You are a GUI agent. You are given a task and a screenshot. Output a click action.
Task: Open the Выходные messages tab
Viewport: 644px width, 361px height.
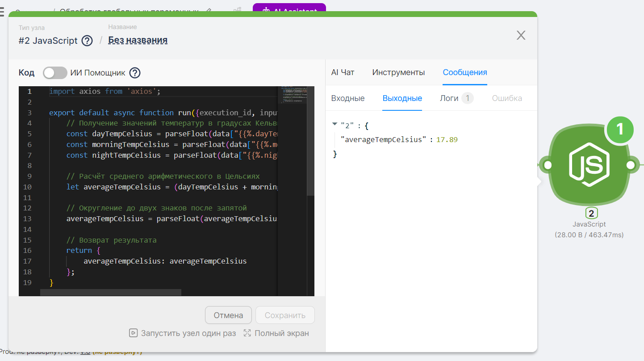point(402,98)
